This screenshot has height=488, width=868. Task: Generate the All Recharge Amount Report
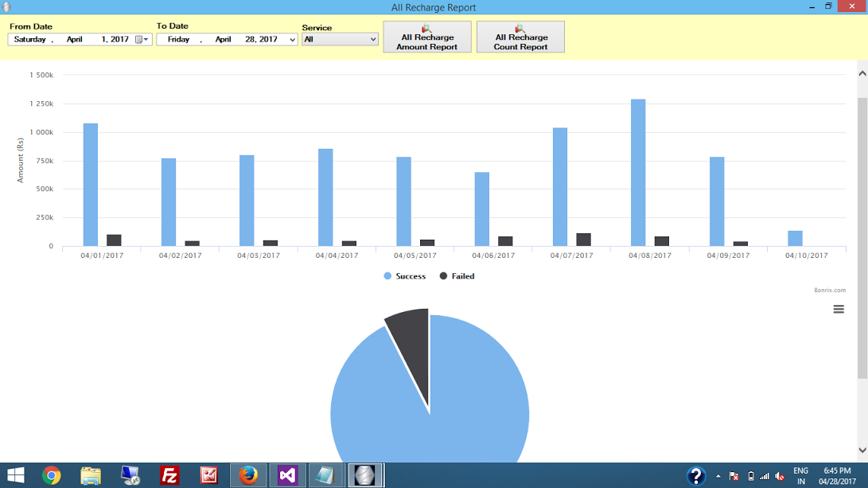tap(427, 37)
